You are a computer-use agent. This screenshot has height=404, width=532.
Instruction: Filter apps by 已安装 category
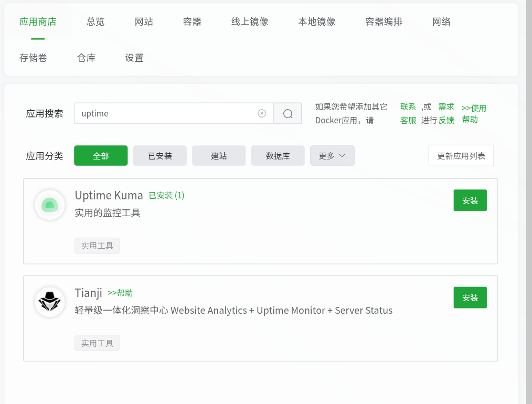point(159,156)
